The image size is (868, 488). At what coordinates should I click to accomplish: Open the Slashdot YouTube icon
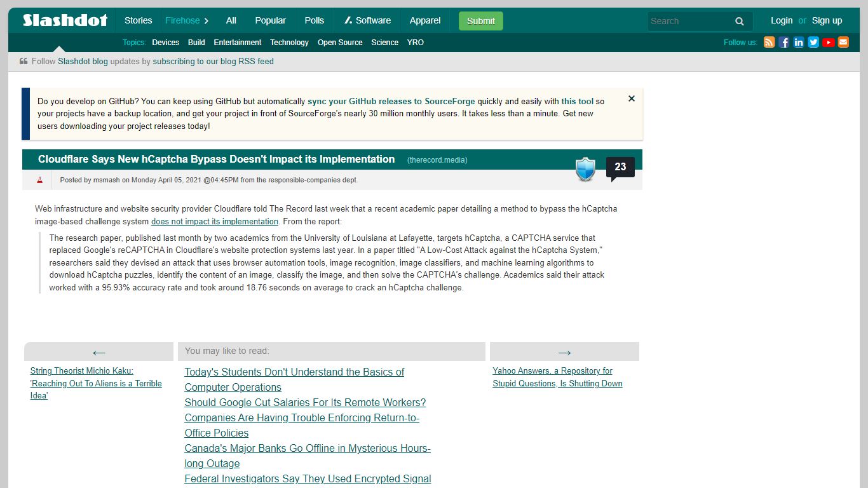point(829,43)
